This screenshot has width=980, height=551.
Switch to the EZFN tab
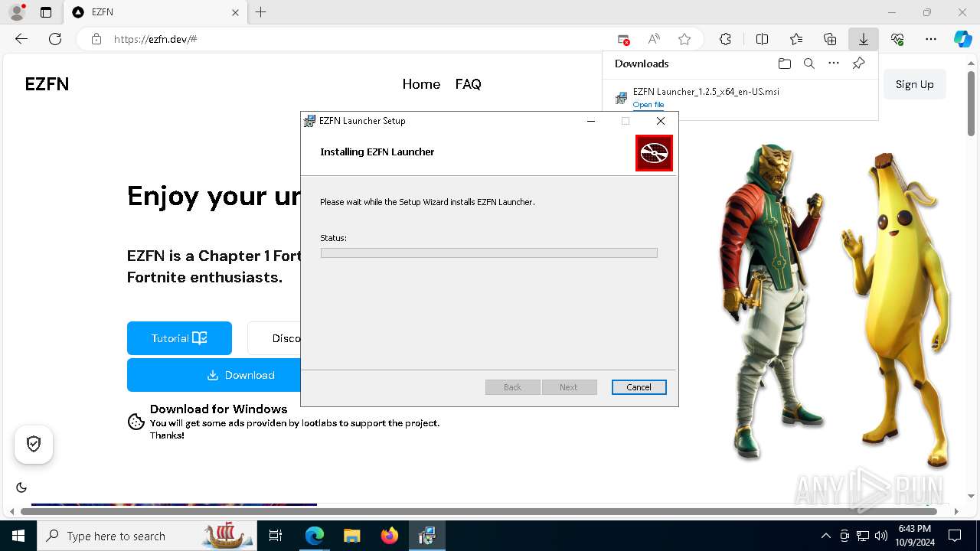(157, 12)
